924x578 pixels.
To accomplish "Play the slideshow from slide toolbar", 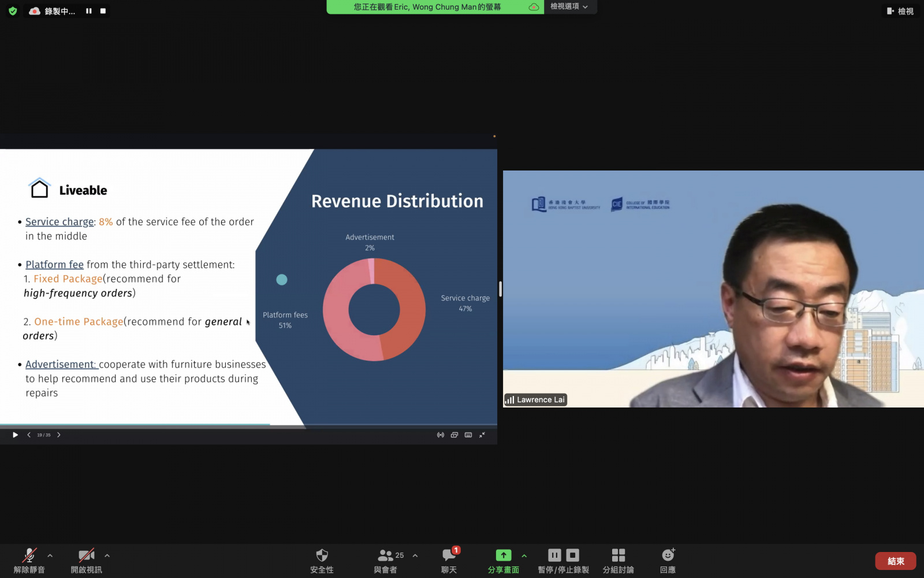I will point(15,435).
